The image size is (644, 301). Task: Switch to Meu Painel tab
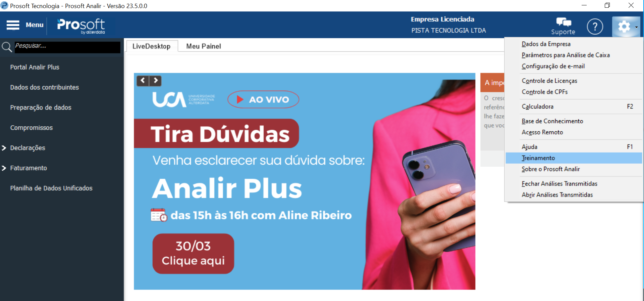[x=204, y=46]
